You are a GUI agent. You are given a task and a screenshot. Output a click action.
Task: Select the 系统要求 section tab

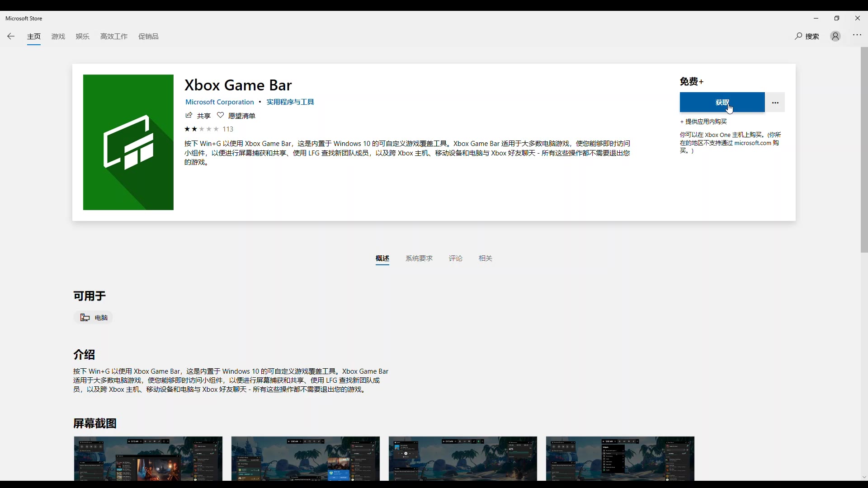click(419, 258)
